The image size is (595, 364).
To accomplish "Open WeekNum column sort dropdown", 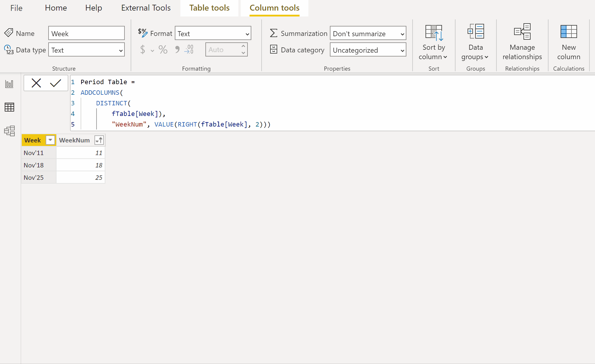I will click(x=99, y=140).
